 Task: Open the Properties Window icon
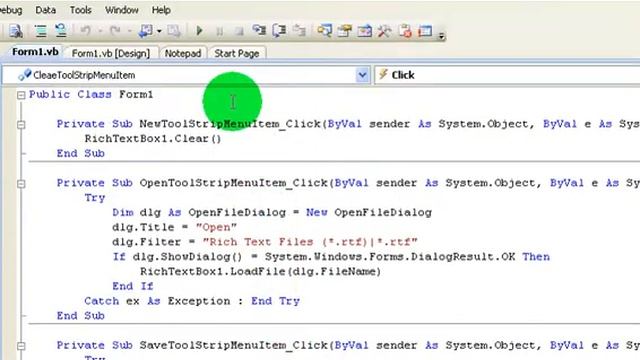344,31
